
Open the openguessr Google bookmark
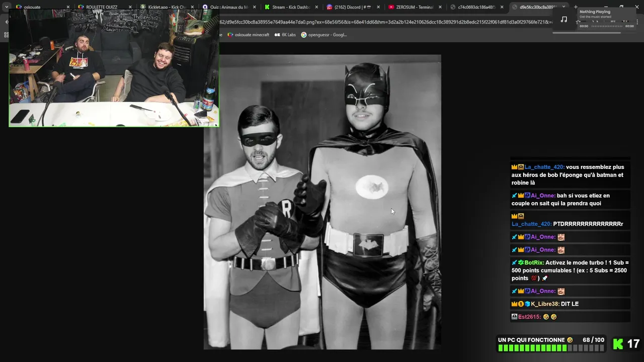pyautogui.click(x=324, y=35)
